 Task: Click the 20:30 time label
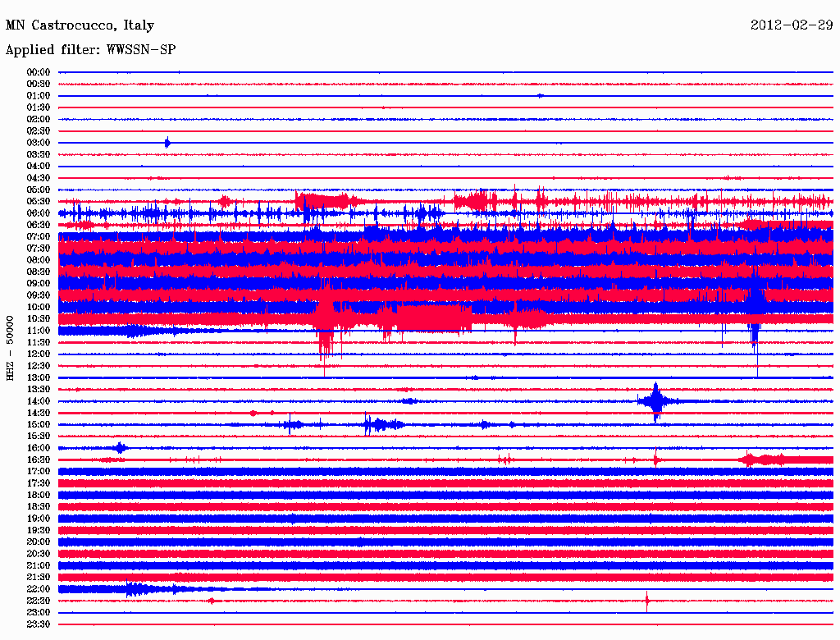coord(39,554)
